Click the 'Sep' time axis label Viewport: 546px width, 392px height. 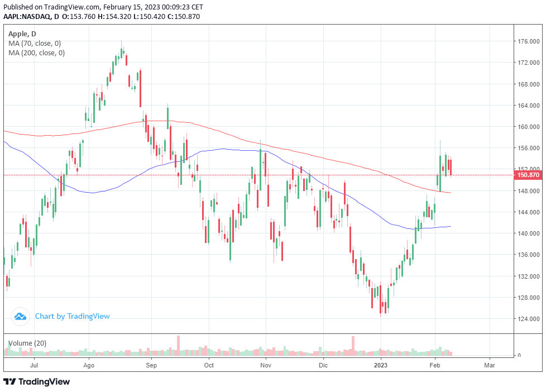[x=151, y=365]
